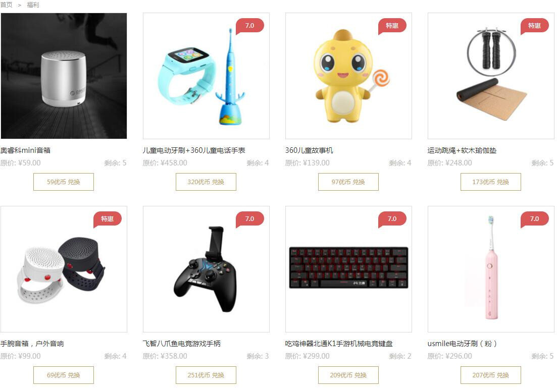Click the 首页 breadcrumb link
The width and height of the screenshot is (557, 392).
click(x=6, y=5)
